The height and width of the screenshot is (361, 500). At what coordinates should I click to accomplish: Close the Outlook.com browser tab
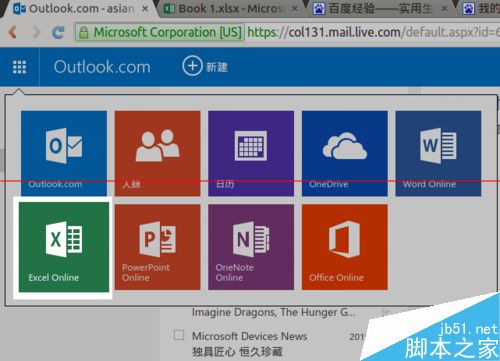[145, 9]
